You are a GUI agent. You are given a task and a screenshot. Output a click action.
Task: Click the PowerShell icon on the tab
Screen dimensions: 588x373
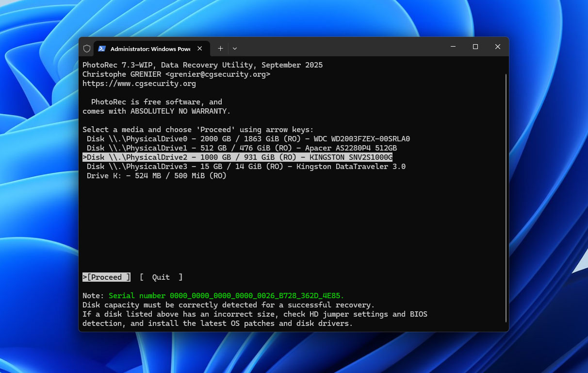(102, 49)
